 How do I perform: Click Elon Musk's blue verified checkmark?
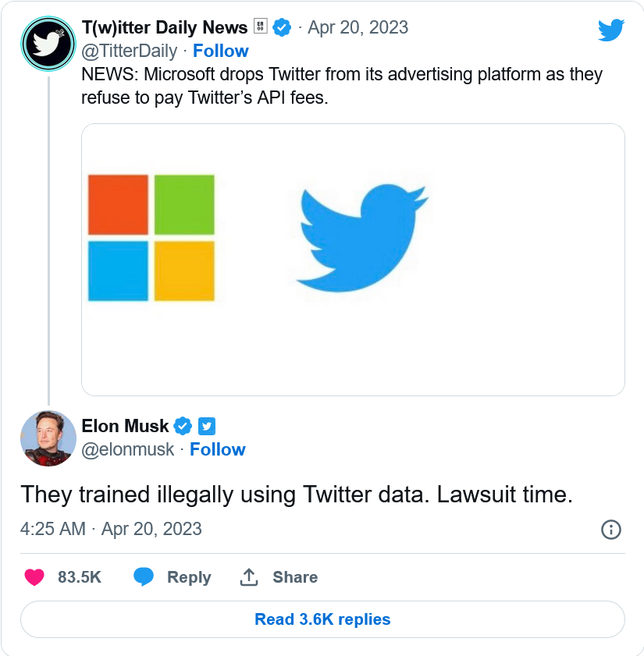pos(183,426)
